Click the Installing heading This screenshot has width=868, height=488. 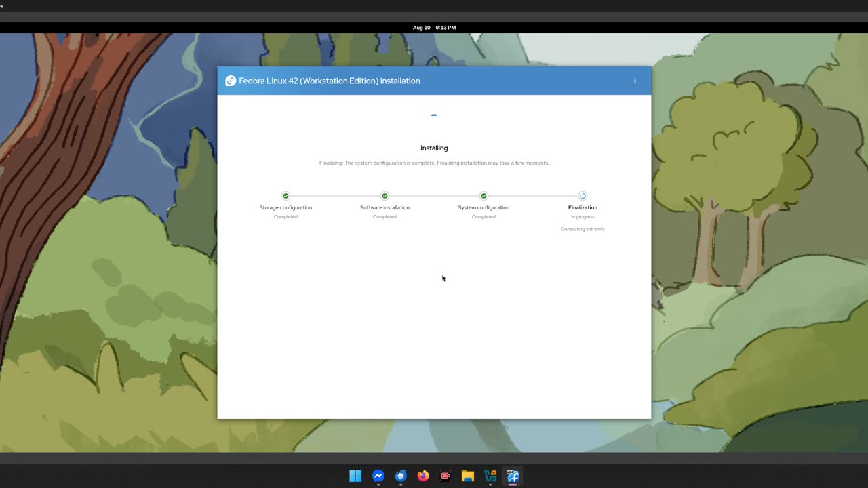click(434, 148)
